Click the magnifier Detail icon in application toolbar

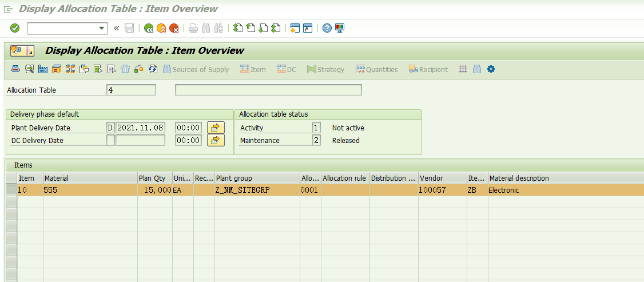(29, 69)
